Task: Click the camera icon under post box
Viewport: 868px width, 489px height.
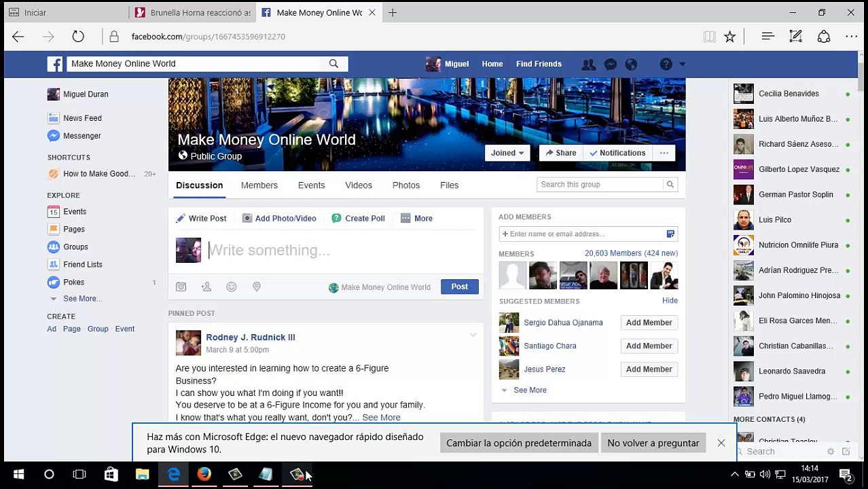Action: (x=181, y=287)
